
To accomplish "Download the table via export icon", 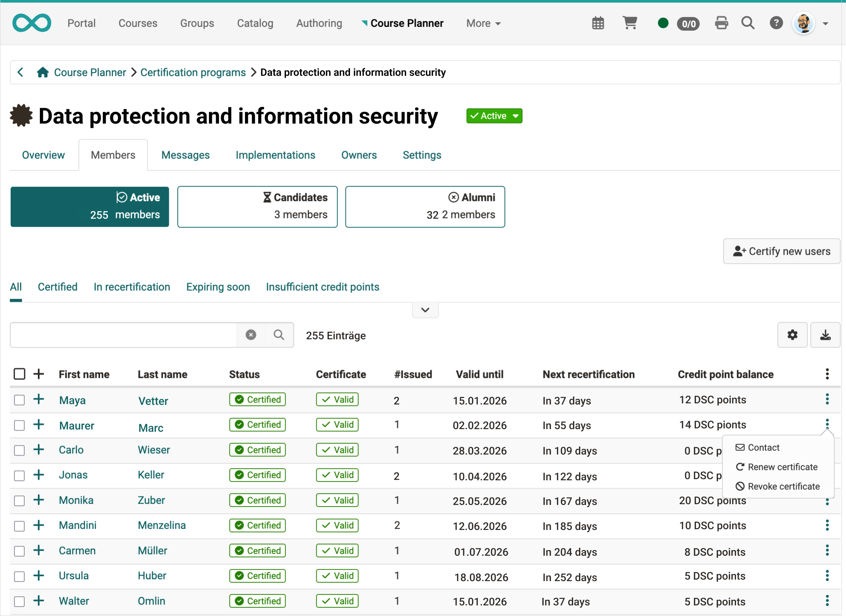I will 825,335.
